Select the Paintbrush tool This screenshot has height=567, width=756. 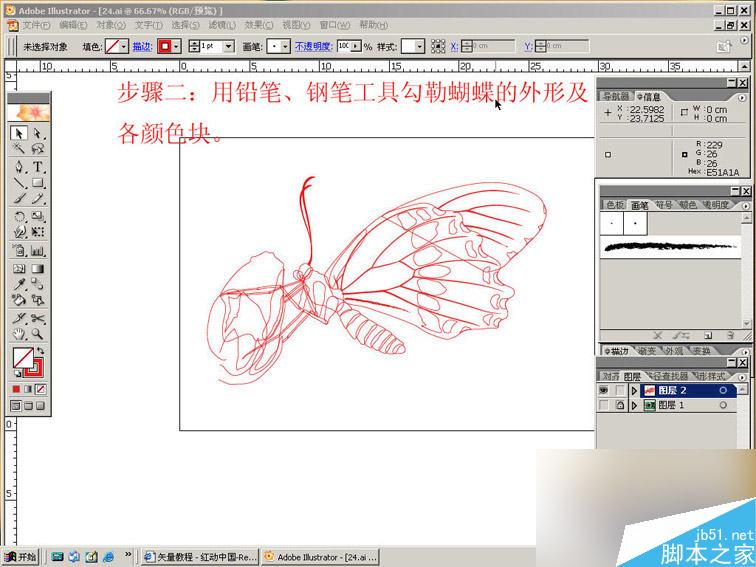pyautogui.click(x=19, y=198)
